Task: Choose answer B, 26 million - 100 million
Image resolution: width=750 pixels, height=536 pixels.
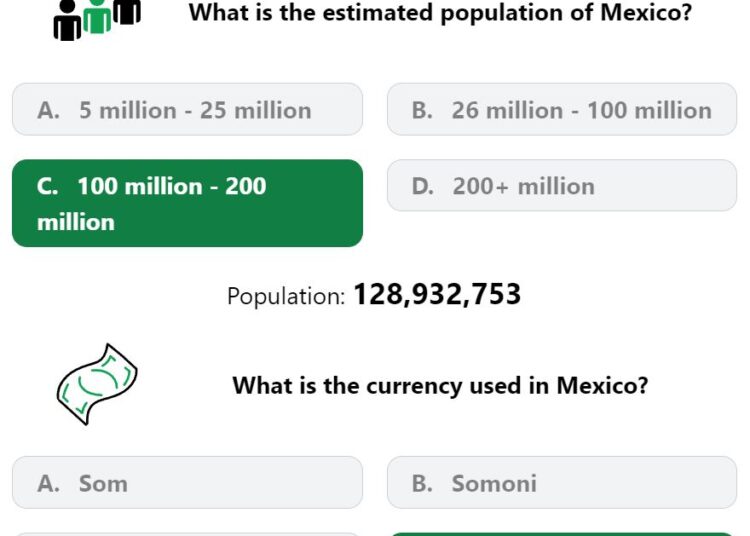Action: 562,109
